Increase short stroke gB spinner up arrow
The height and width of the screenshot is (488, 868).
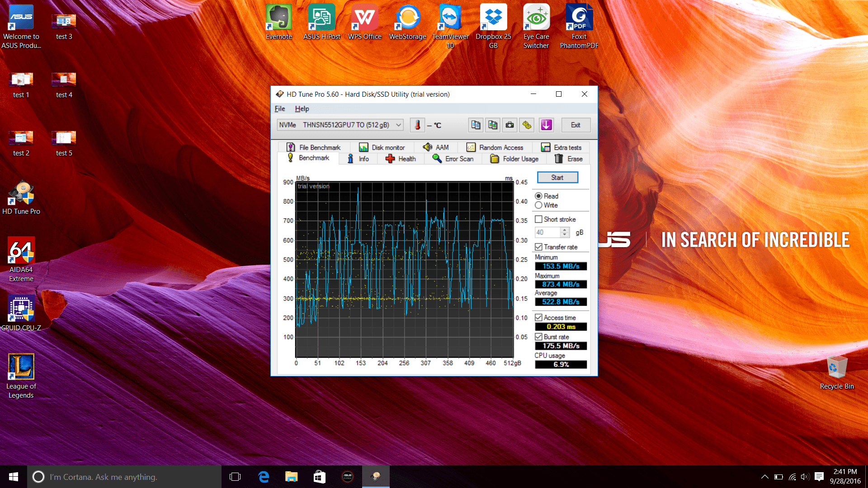pyautogui.click(x=564, y=230)
